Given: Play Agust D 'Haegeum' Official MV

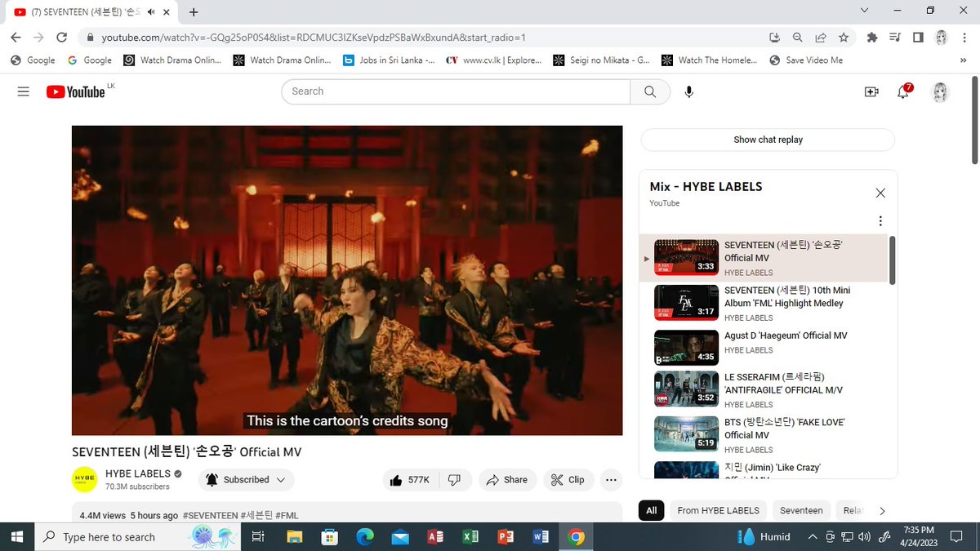Looking at the screenshot, I should tap(764, 347).
